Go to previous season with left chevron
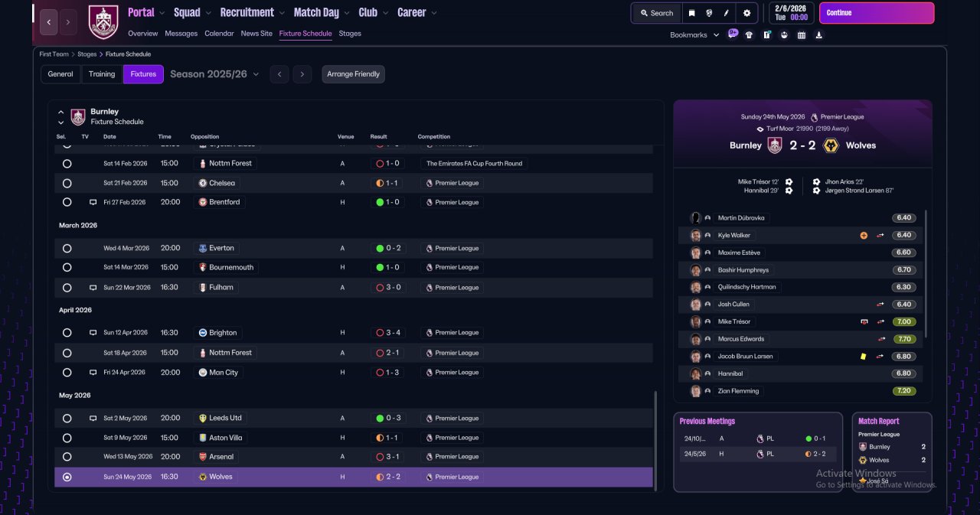The image size is (980, 515). tap(279, 74)
